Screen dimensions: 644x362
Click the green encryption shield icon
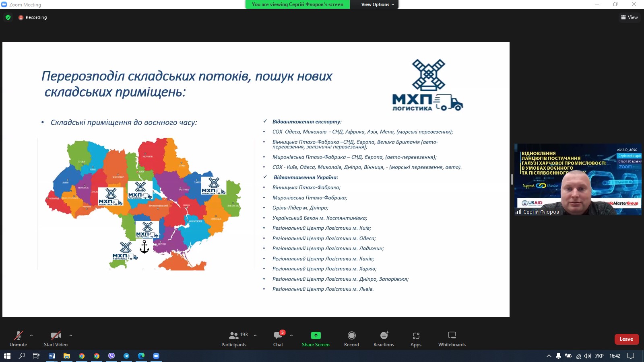(8, 17)
